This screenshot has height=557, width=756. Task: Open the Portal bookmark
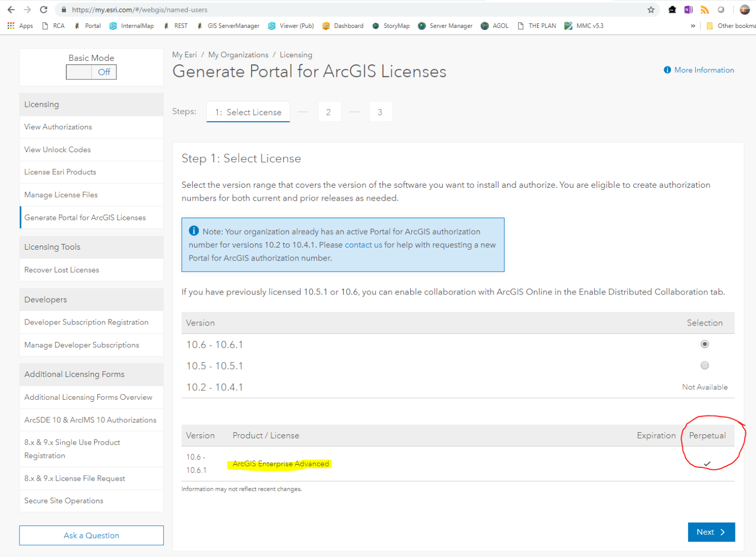pos(87,26)
